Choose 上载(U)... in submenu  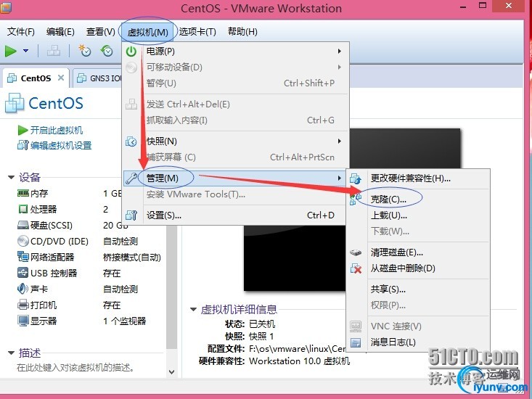point(418,215)
